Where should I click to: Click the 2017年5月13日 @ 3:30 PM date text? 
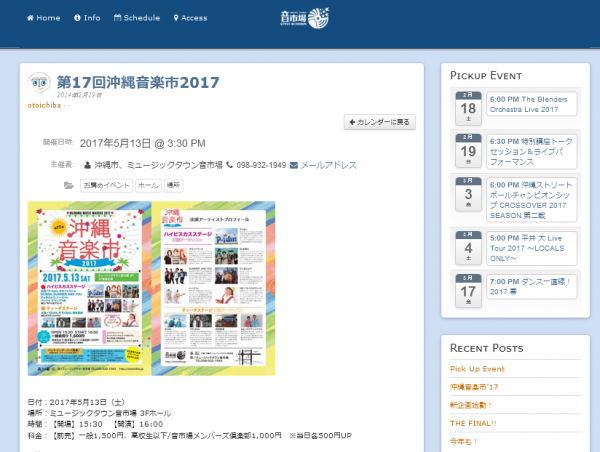143,144
